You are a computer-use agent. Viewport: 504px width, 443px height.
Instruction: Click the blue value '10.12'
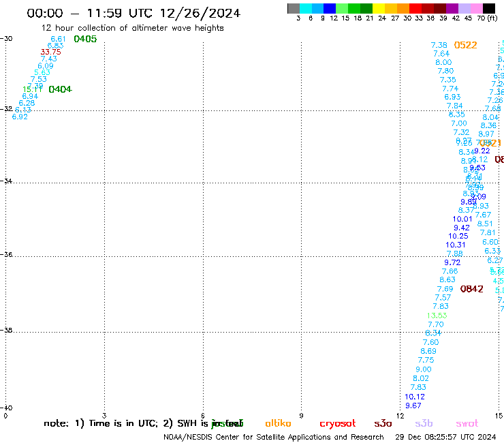415,397
